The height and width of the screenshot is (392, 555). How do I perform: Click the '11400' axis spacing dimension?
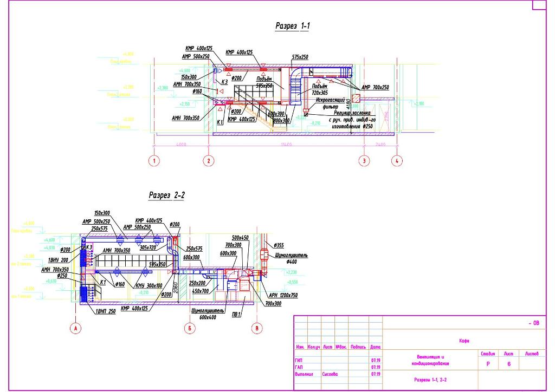coord(286,144)
